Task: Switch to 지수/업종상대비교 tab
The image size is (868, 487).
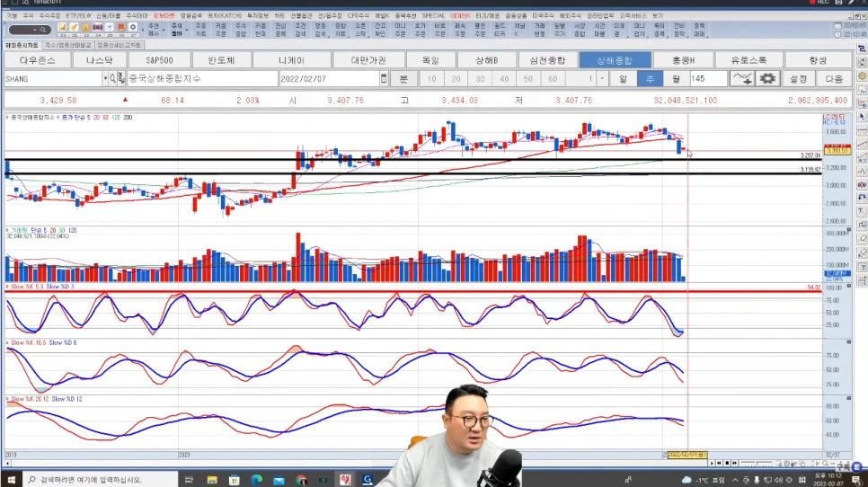Action: pos(68,46)
